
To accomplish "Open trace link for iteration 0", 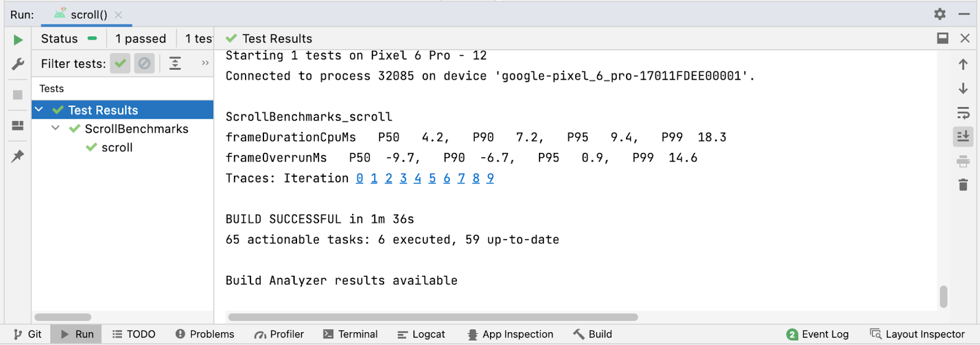I will (360, 178).
